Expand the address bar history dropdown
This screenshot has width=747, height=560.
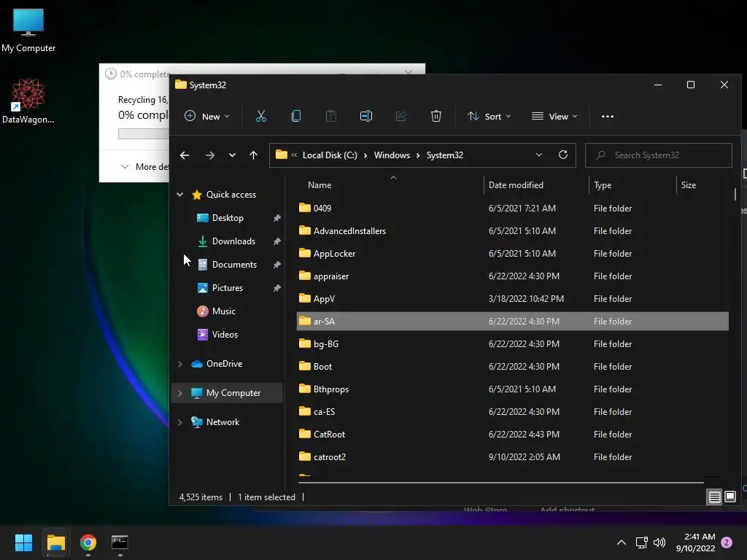(539, 155)
